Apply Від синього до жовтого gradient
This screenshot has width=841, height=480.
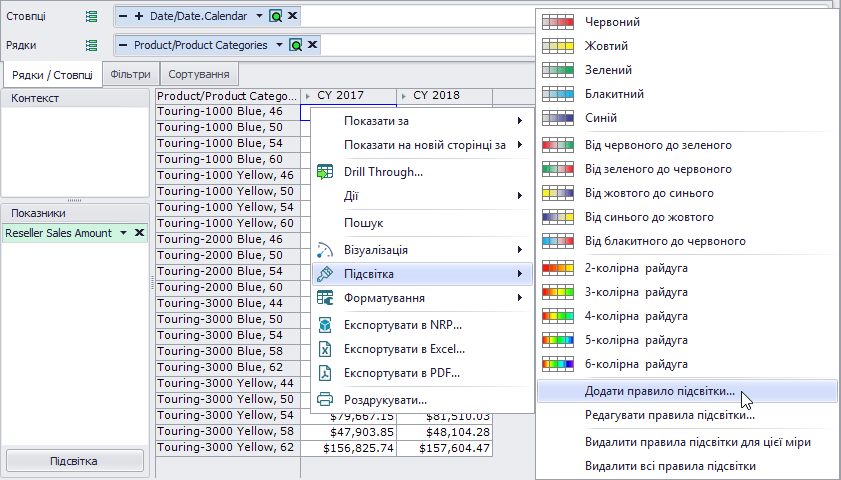click(x=687, y=217)
